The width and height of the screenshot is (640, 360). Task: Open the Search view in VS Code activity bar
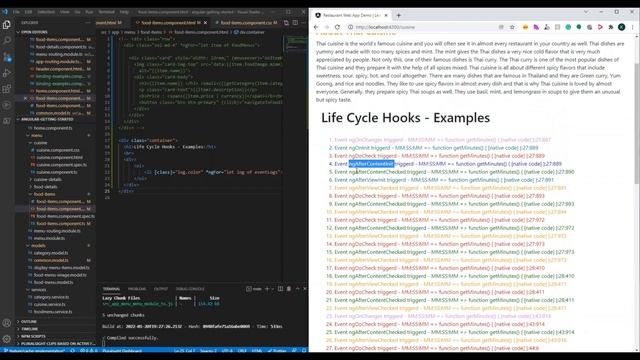pos(7,40)
